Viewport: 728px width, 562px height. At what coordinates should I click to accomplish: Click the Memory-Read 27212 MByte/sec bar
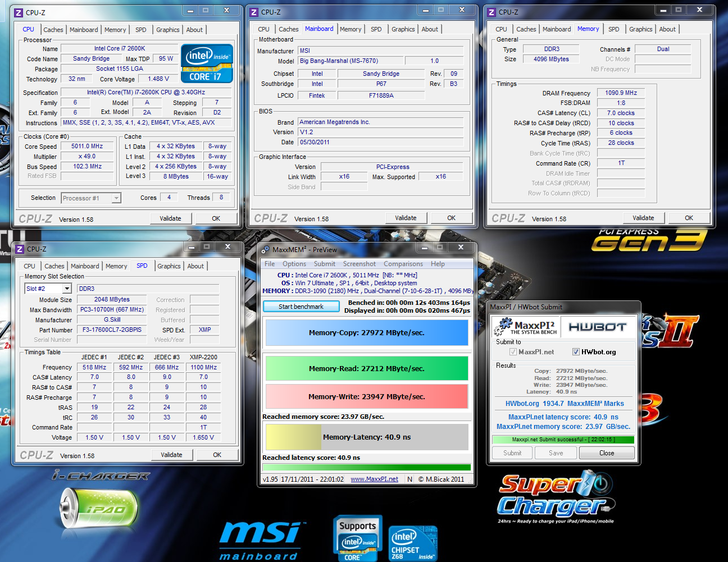pos(367,368)
